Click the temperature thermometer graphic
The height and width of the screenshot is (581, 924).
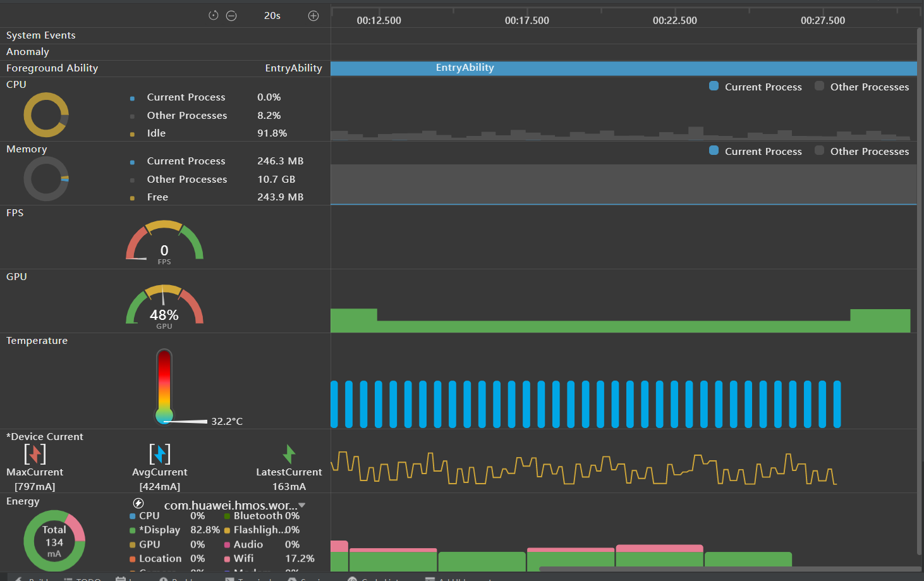[x=164, y=386]
